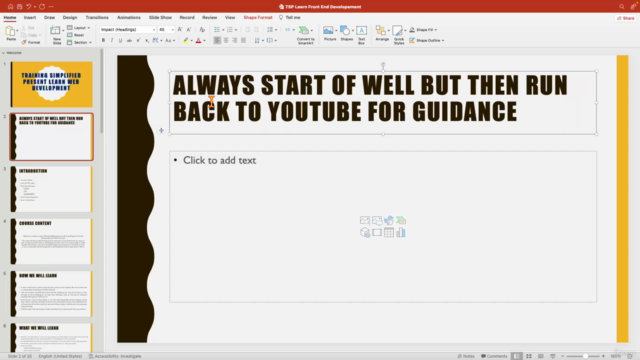Switch to the Transitions tab

(x=97, y=18)
